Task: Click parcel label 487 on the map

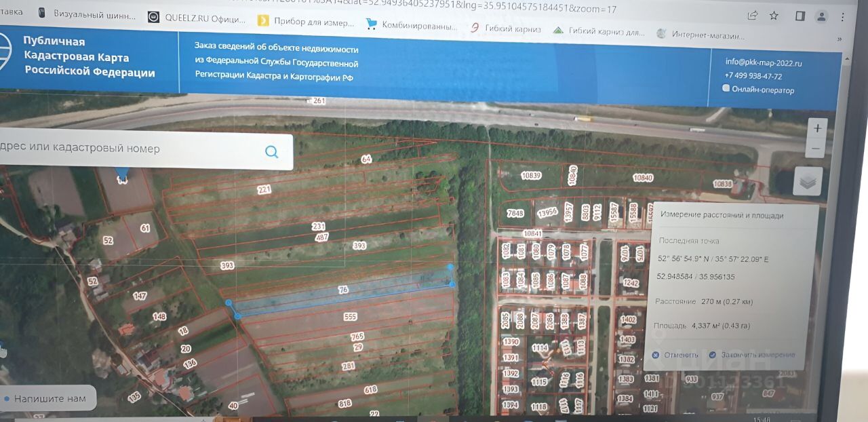Action: pyautogui.click(x=322, y=237)
